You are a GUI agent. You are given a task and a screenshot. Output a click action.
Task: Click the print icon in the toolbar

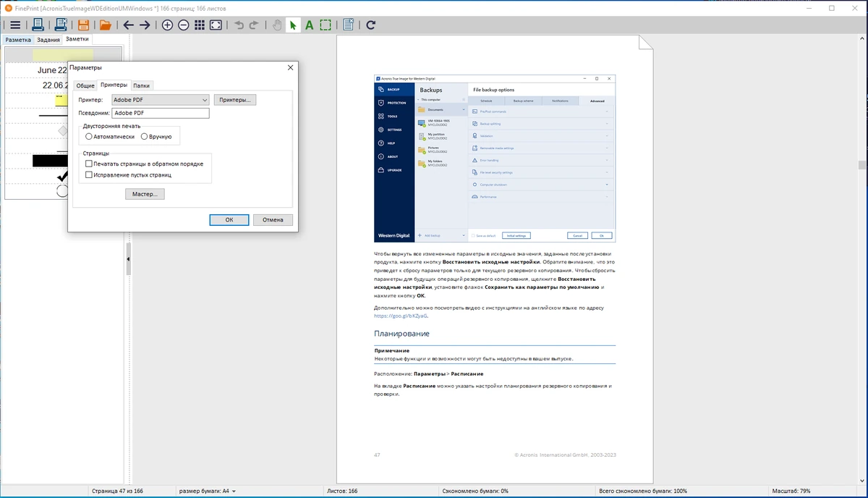click(x=38, y=25)
